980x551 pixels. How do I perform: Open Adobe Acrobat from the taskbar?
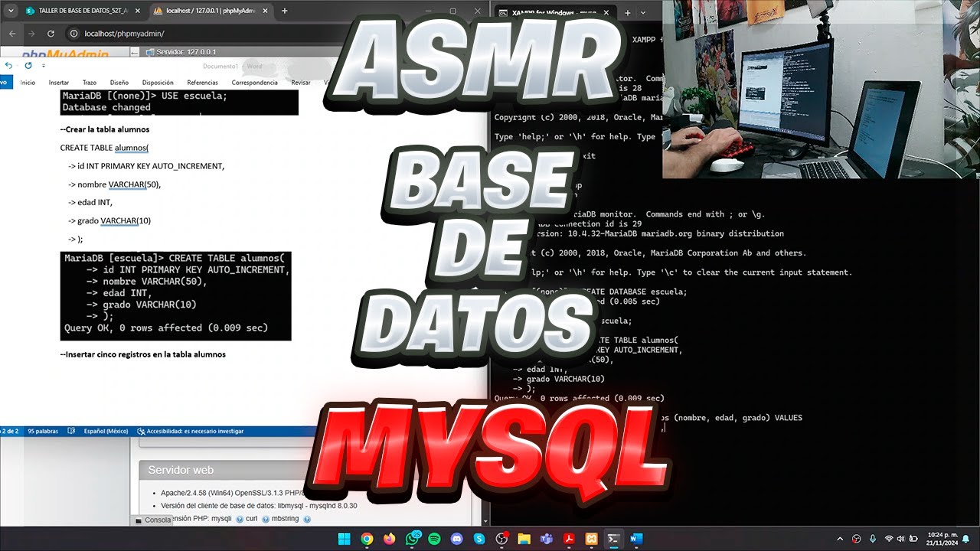[570, 539]
